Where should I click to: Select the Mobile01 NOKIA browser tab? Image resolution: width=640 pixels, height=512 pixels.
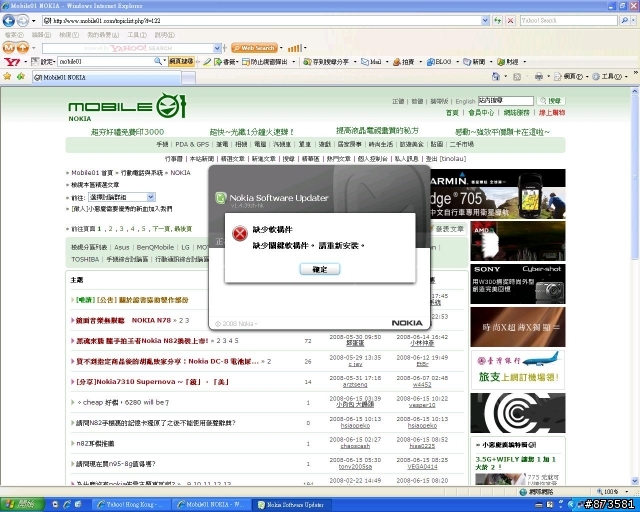pos(107,77)
